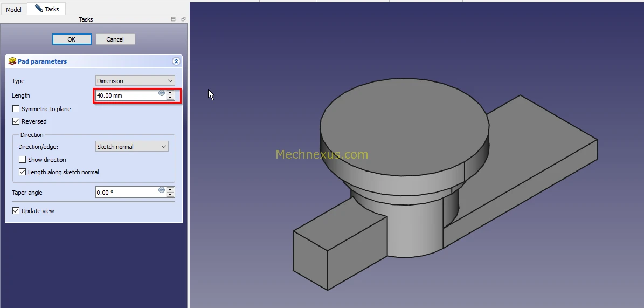The width and height of the screenshot is (644, 308).
Task: Open expression editor for Taper angle
Action: pyautogui.click(x=162, y=189)
